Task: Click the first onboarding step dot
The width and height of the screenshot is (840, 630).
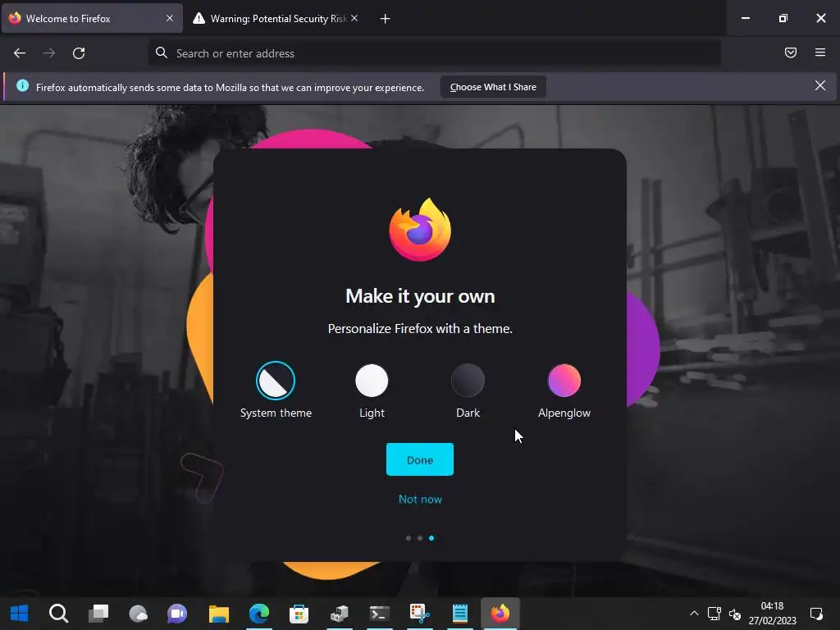Action: point(409,538)
